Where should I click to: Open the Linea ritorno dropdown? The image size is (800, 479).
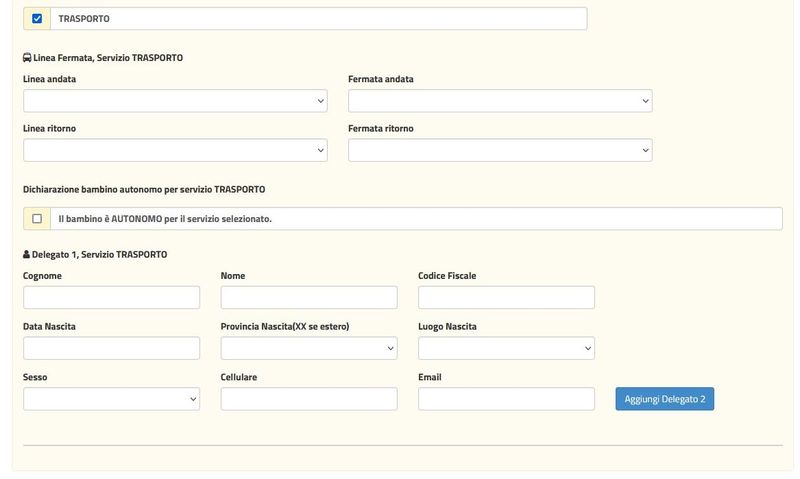click(x=175, y=150)
